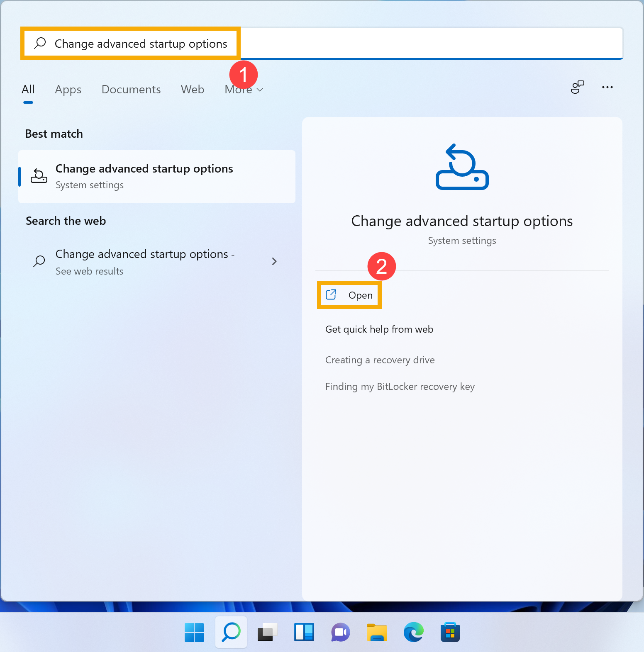Click the 'Best match' section heading
The image size is (644, 652).
click(x=54, y=134)
